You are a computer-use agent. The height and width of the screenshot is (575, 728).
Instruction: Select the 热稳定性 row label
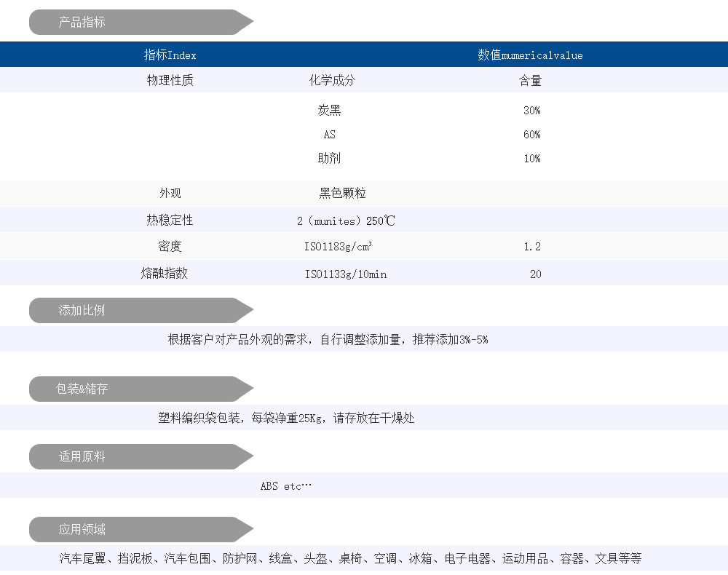click(x=170, y=220)
